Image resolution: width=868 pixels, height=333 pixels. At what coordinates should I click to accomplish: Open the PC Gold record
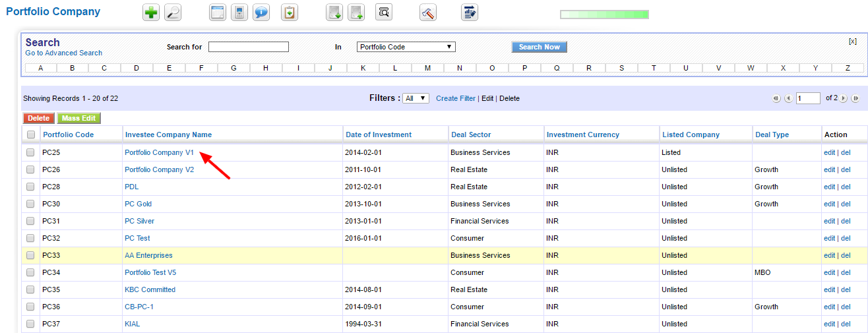click(x=138, y=204)
